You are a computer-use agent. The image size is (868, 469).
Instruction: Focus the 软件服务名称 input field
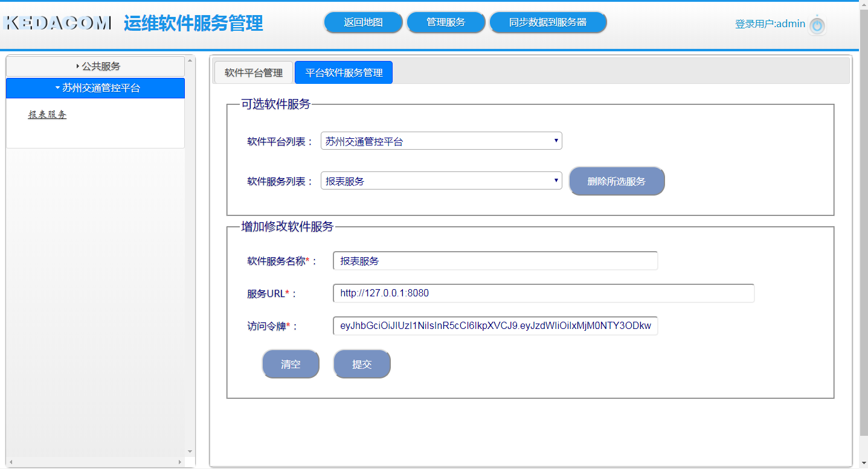(x=495, y=261)
